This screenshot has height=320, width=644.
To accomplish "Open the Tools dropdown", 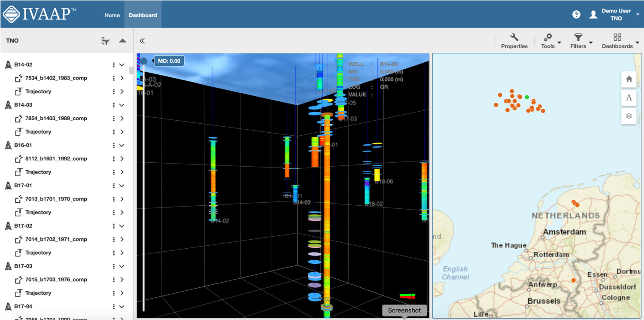I will [x=550, y=41].
